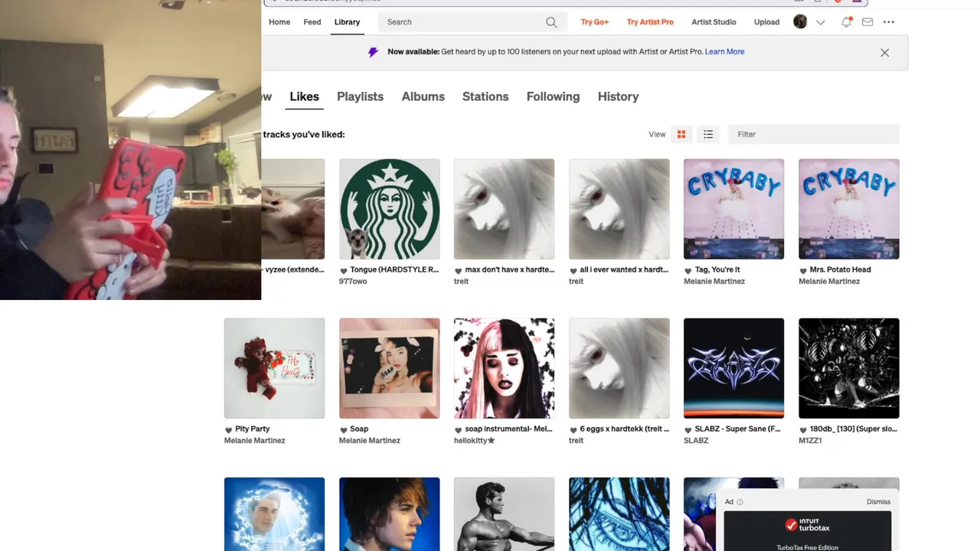
Task: Click heart icon for Tongue (HARDSTYLE)
Action: tap(344, 271)
